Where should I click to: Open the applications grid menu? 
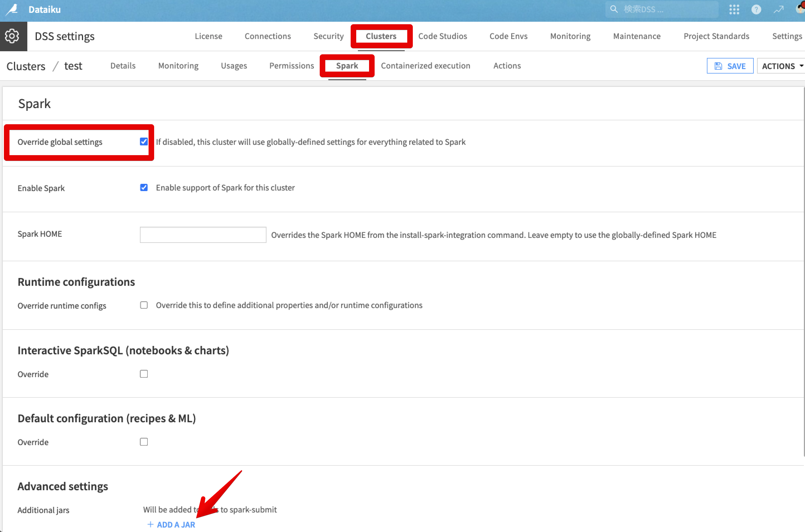(734, 9)
